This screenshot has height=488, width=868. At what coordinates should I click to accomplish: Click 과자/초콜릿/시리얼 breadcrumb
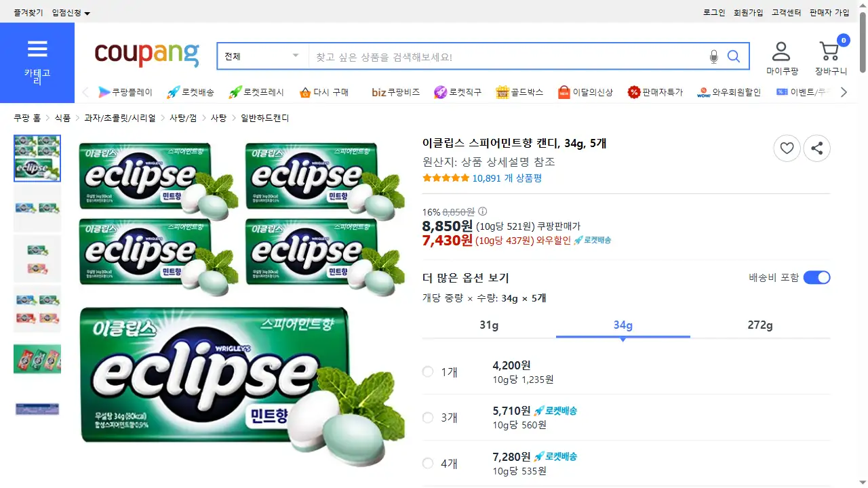[119, 118]
